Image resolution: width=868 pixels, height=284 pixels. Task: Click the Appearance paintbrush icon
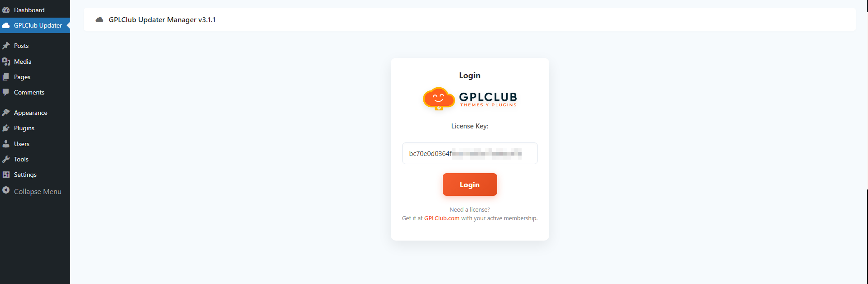coord(6,113)
